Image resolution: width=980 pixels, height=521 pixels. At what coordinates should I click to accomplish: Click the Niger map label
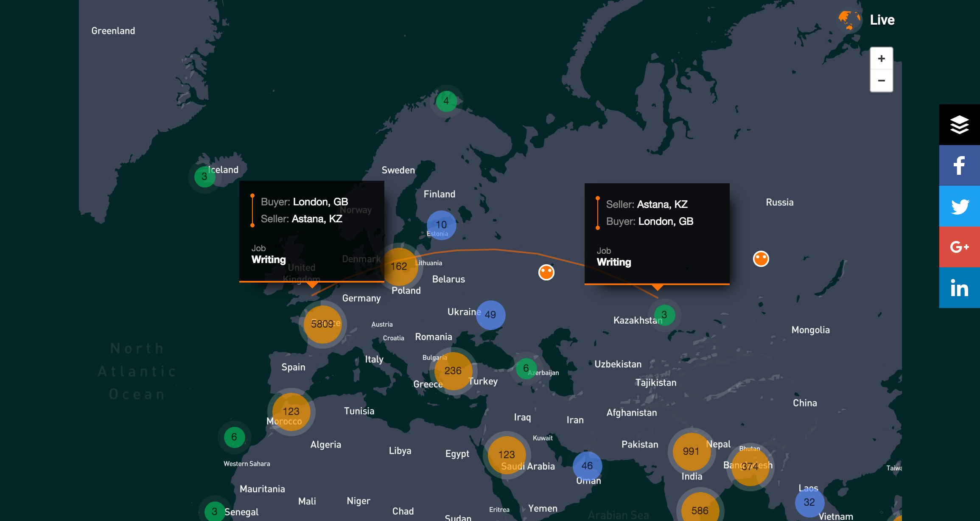[358, 501]
